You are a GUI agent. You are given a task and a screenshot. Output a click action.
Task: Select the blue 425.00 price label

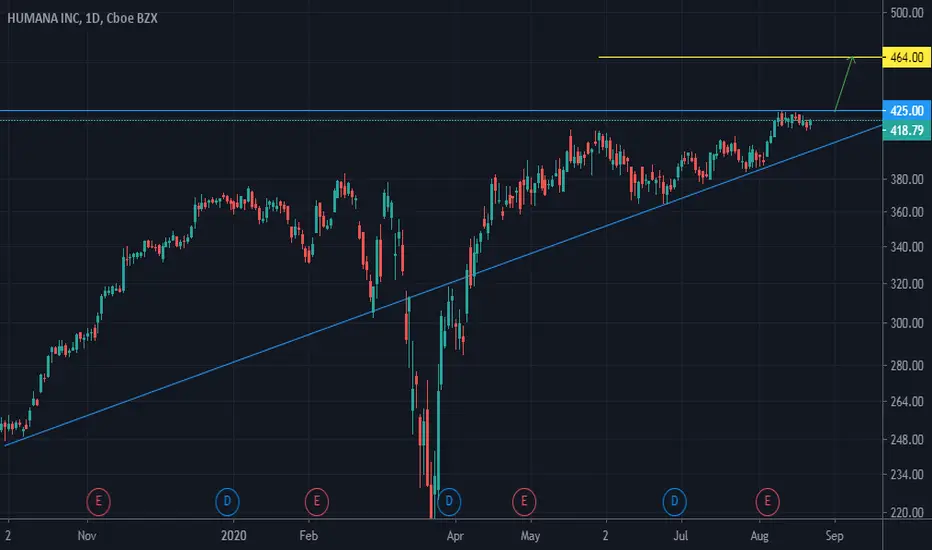click(x=906, y=111)
